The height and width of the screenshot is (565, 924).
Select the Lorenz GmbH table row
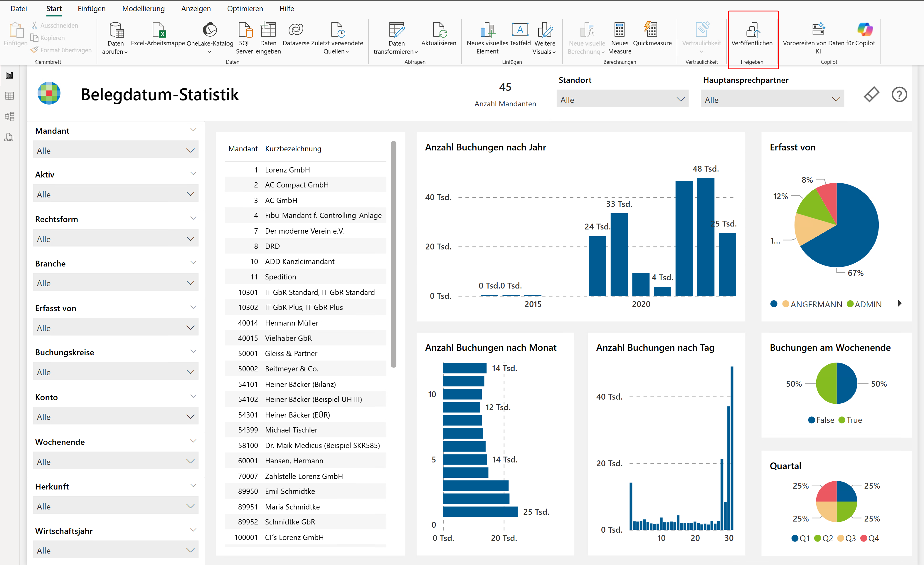[x=306, y=170]
